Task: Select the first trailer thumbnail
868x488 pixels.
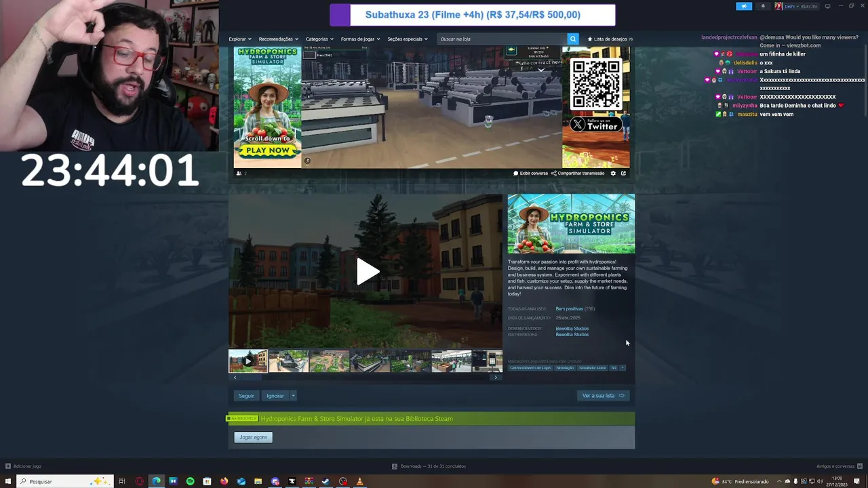Action: [248, 361]
